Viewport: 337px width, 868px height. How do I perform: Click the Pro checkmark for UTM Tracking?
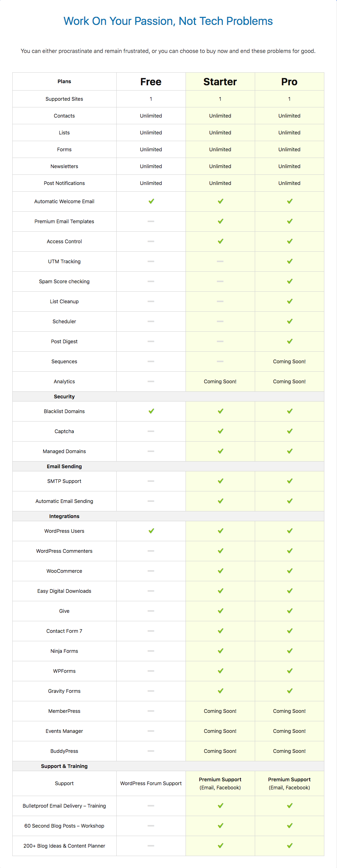click(290, 261)
